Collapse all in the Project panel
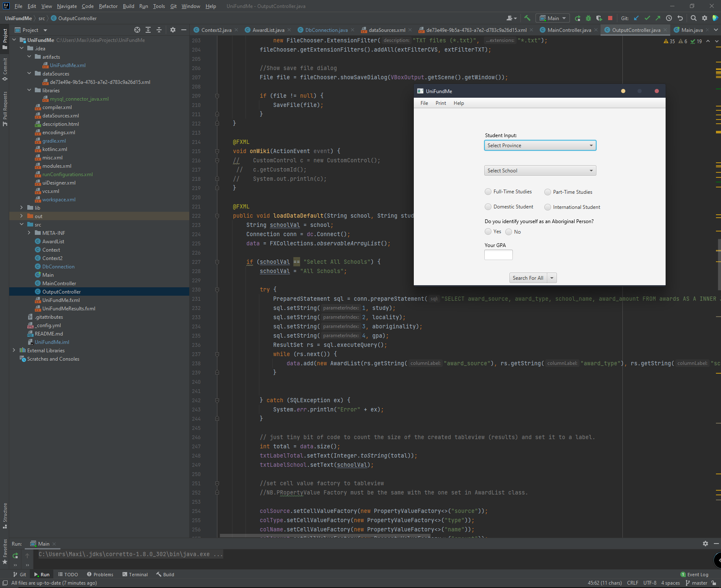The image size is (721, 588). click(x=159, y=30)
